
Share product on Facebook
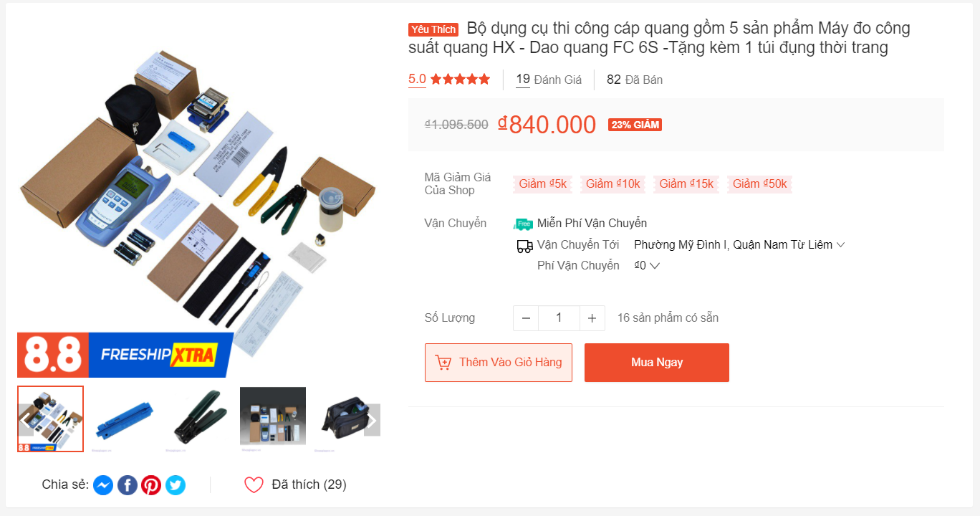coord(127,485)
